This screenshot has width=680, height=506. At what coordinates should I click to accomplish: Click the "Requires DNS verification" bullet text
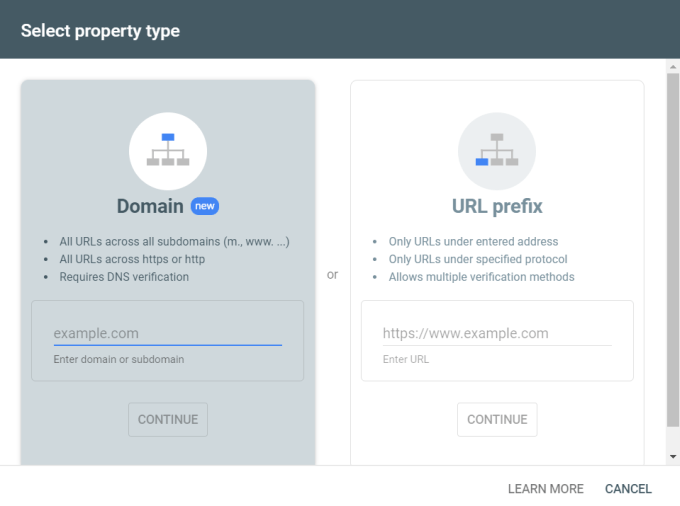point(124,277)
